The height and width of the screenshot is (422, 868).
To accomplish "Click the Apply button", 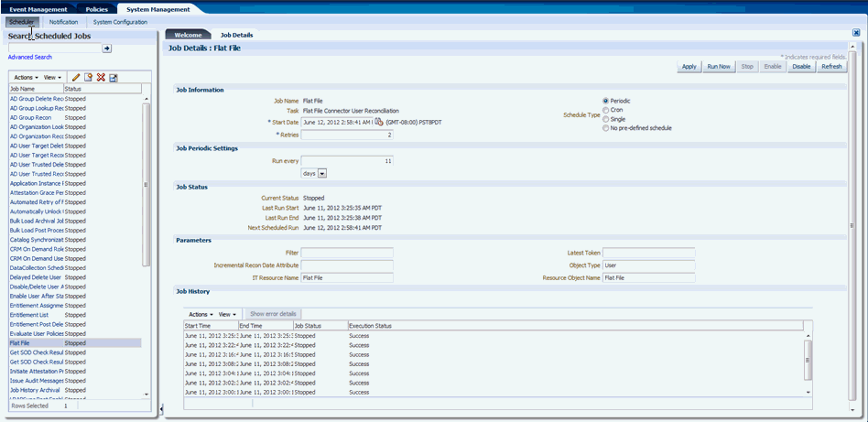I will [689, 67].
